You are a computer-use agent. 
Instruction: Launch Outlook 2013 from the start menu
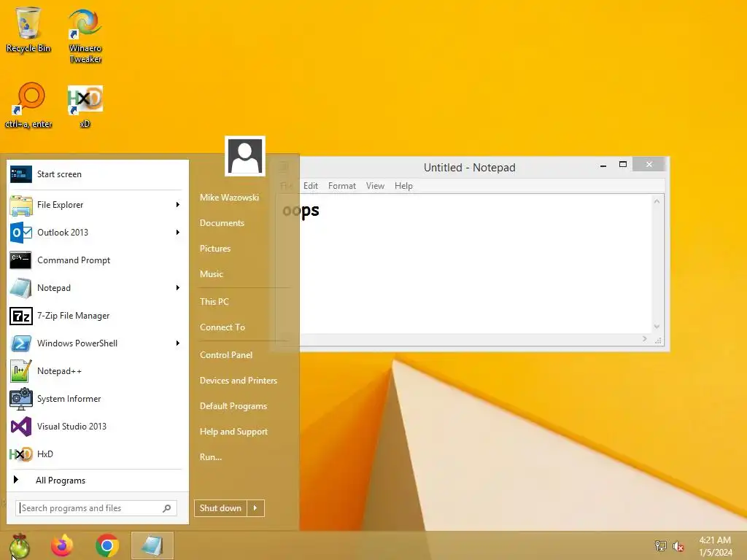[96, 233]
